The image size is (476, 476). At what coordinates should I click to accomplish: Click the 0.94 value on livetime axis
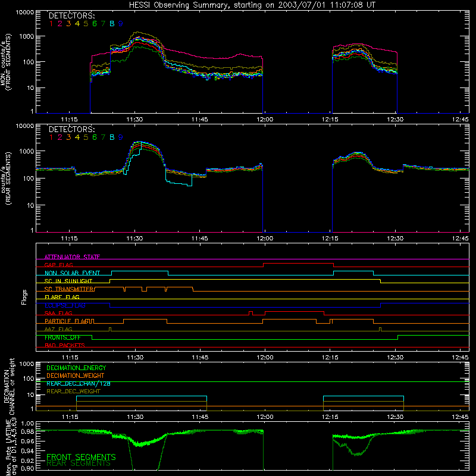27,451
